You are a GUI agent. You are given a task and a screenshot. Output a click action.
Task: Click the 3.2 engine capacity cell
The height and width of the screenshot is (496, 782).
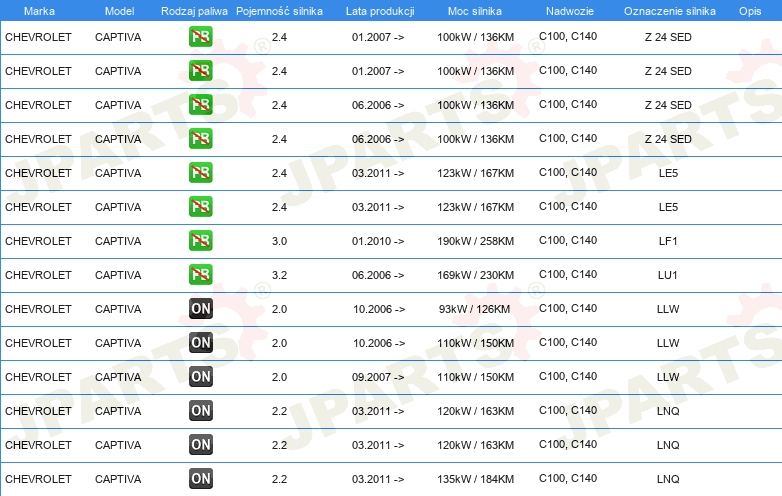point(279,275)
